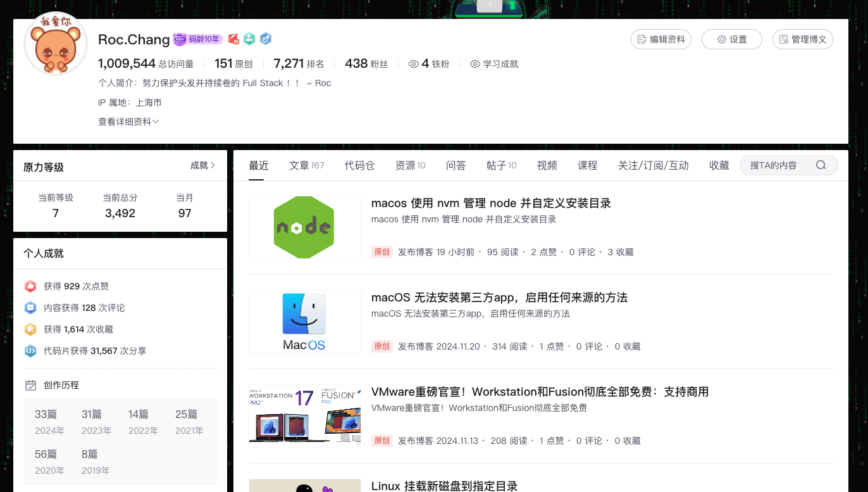This screenshot has width=868, height=492.
Task: Open 管理博文 button
Action: tap(803, 39)
